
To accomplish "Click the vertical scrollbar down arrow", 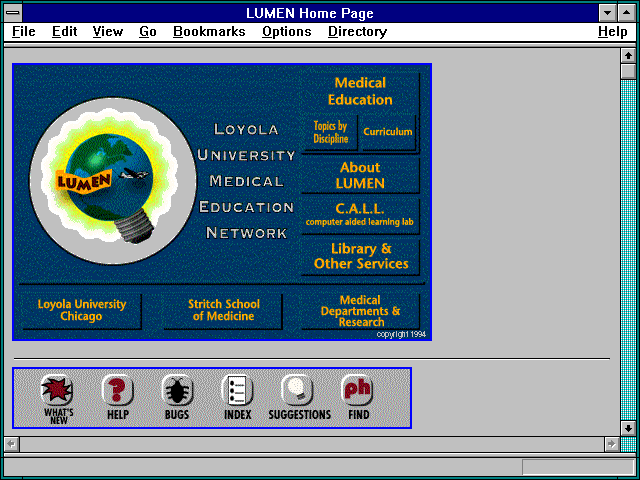I will [628, 428].
